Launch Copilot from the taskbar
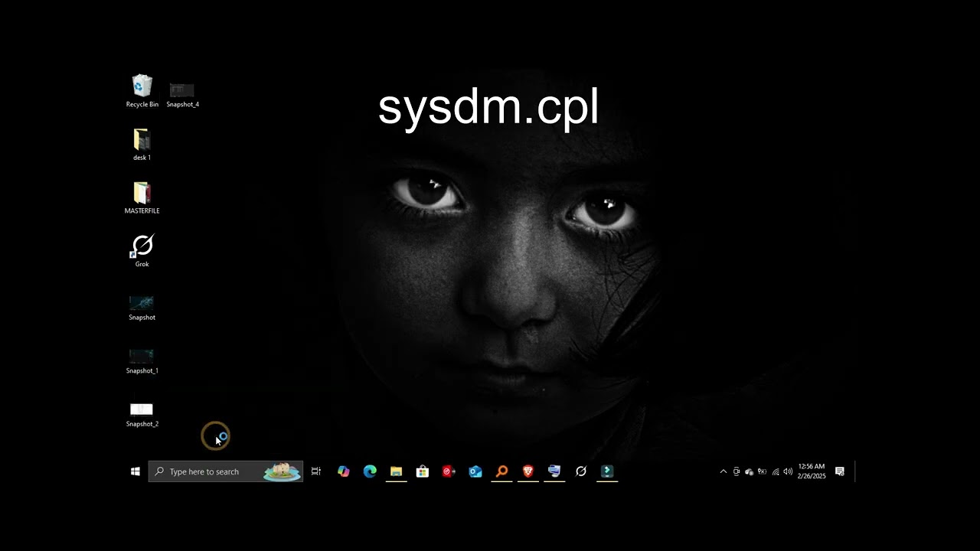The height and width of the screenshot is (551, 980). pos(344,471)
